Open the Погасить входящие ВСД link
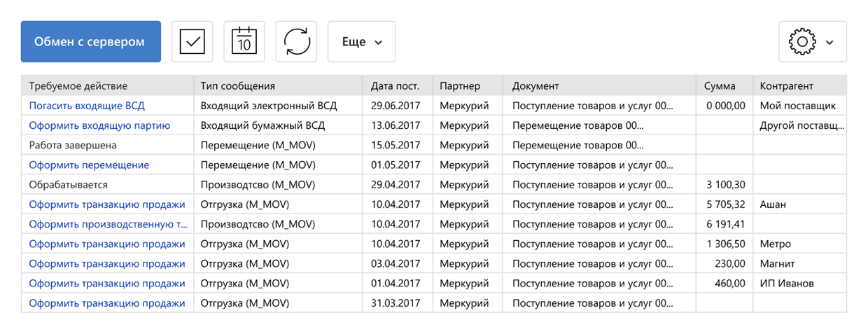Screen dimensions: 868x334 click(x=87, y=106)
